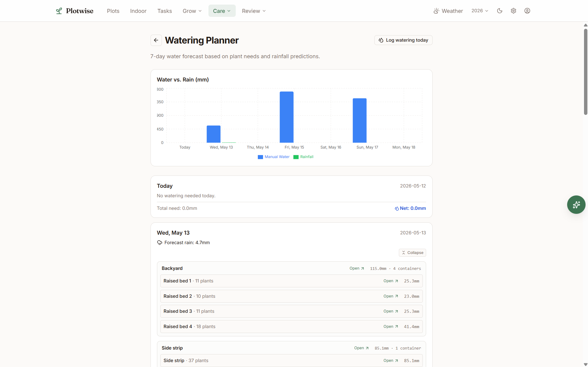Click the scrollbar down arrow
The width and height of the screenshot is (588, 367).
tap(586, 365)
